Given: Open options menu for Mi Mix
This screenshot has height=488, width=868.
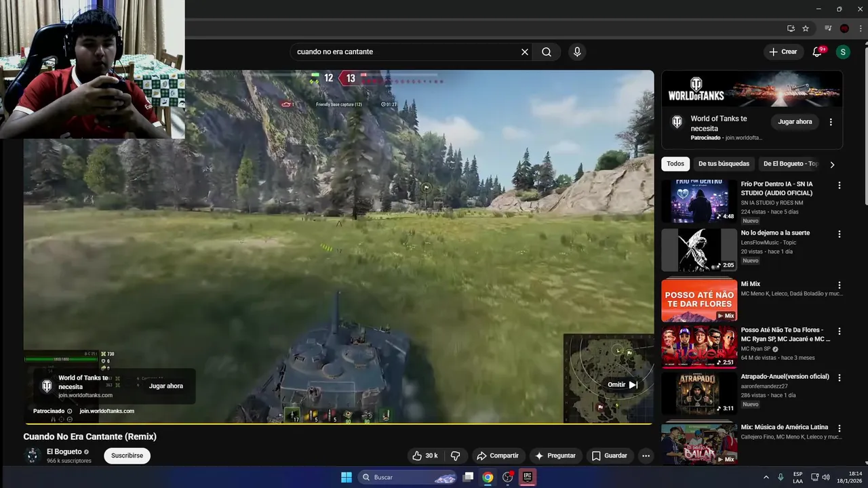Looking at the screenshot, I should click(x=840, y=285).
